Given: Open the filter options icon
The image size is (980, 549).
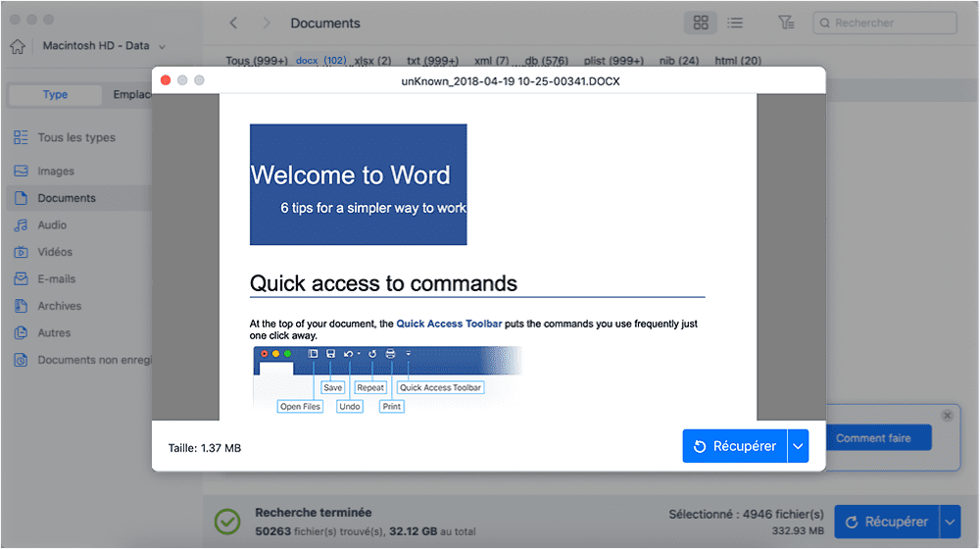Looking at the screenshot, I should pos(786,24).
